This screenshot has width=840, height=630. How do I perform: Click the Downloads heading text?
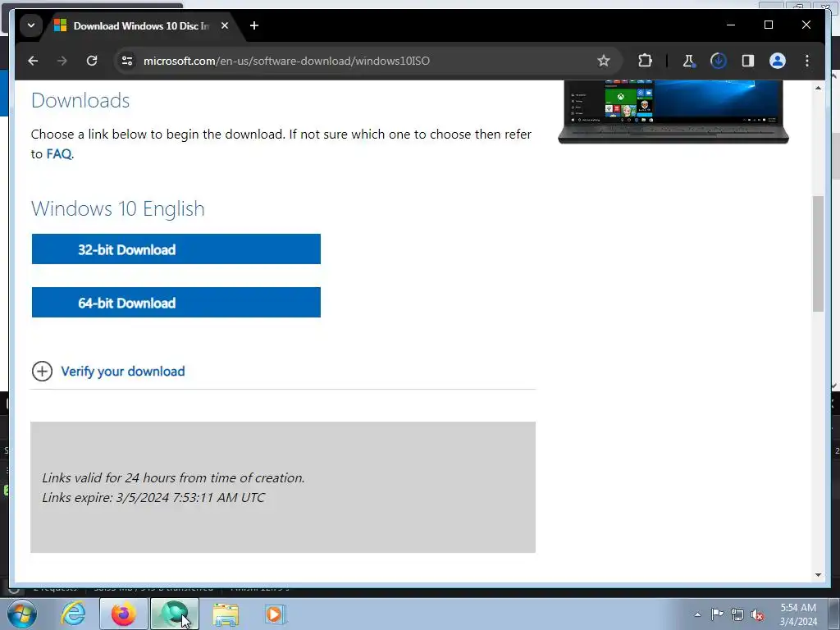[x=80, y=101]
